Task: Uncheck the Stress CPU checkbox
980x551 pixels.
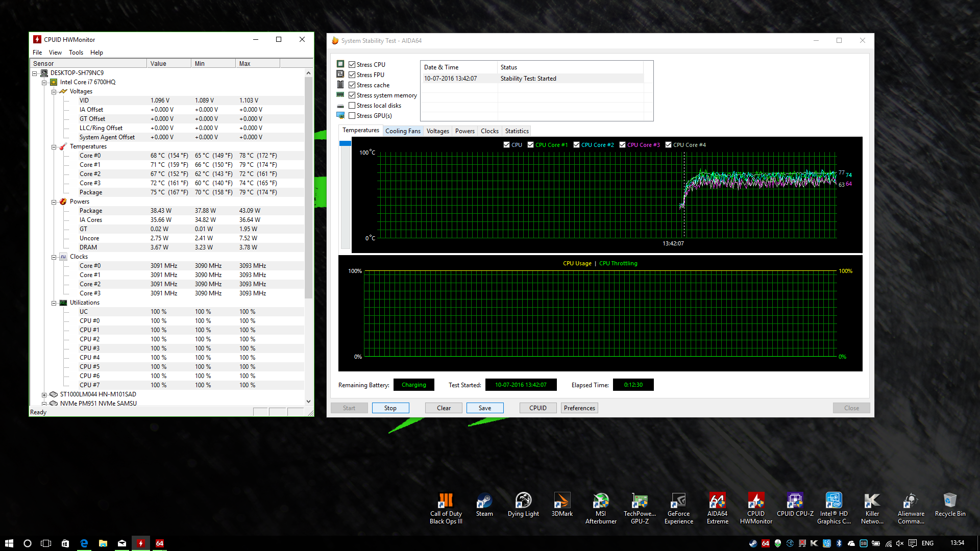Action: pos(352,65)
